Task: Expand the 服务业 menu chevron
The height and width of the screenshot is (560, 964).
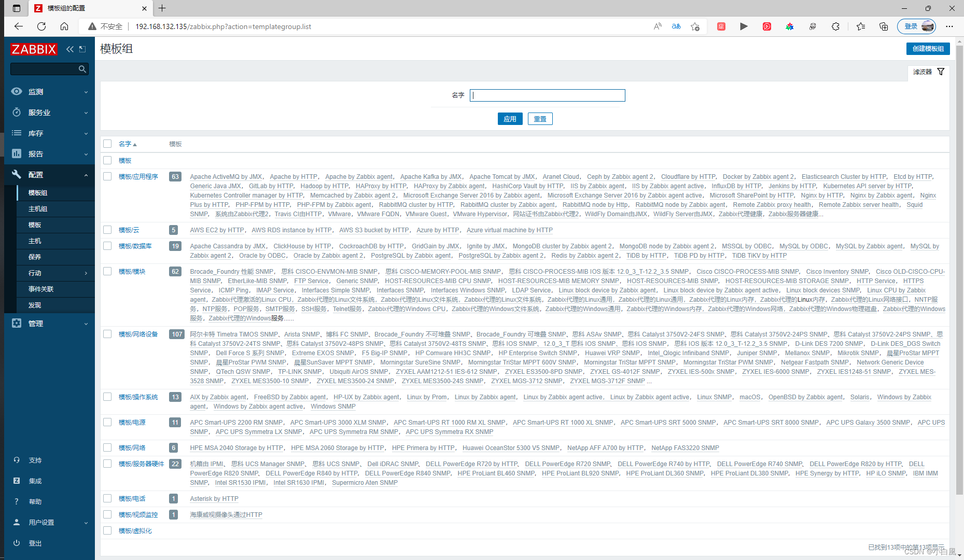Action: (x=86, y=113)
